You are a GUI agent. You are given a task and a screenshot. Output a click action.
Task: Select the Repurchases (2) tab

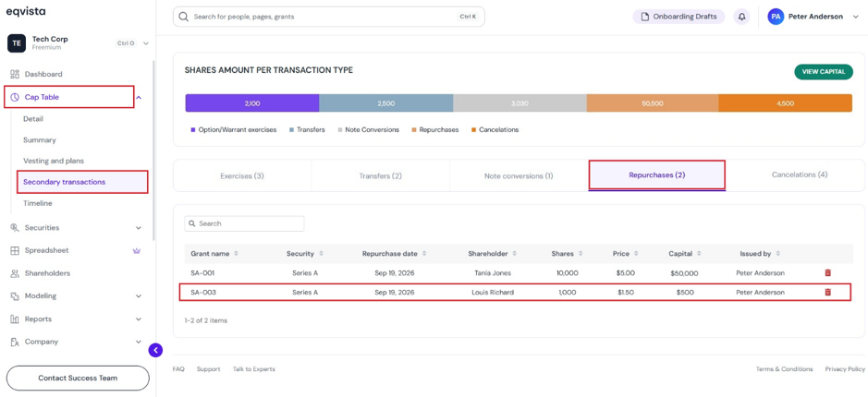tap(656, 175)
